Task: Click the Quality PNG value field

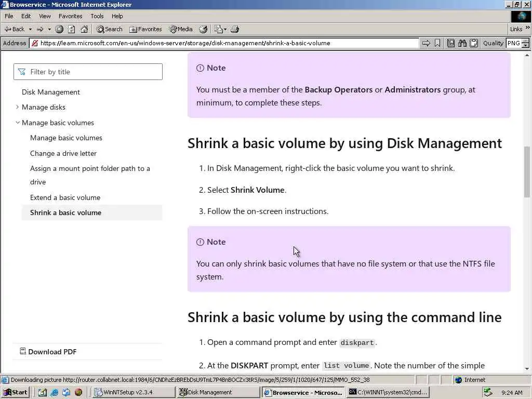Action: (x=514, y=43)
